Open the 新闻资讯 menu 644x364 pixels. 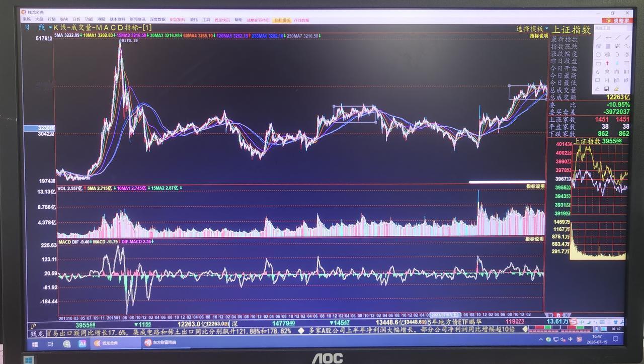pos(137,20)
